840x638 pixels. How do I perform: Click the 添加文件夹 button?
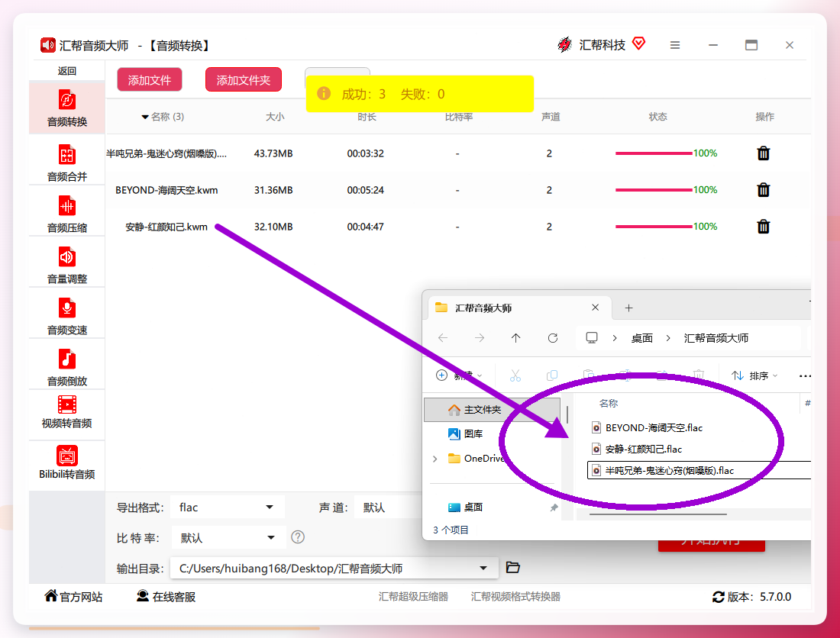pos(243,79)
